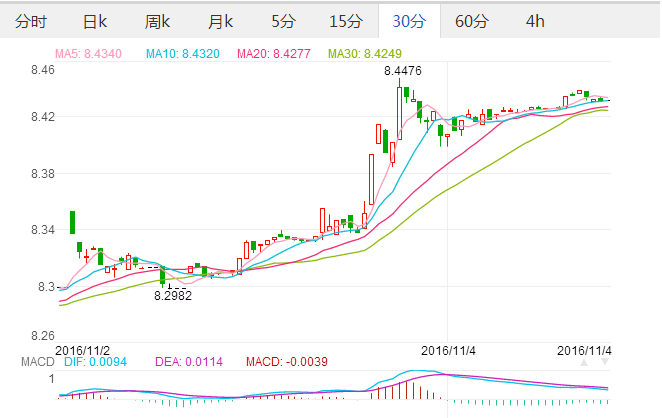Select the 周k weekly chart tab
This screenshot has height=418, width=662.
157,21
